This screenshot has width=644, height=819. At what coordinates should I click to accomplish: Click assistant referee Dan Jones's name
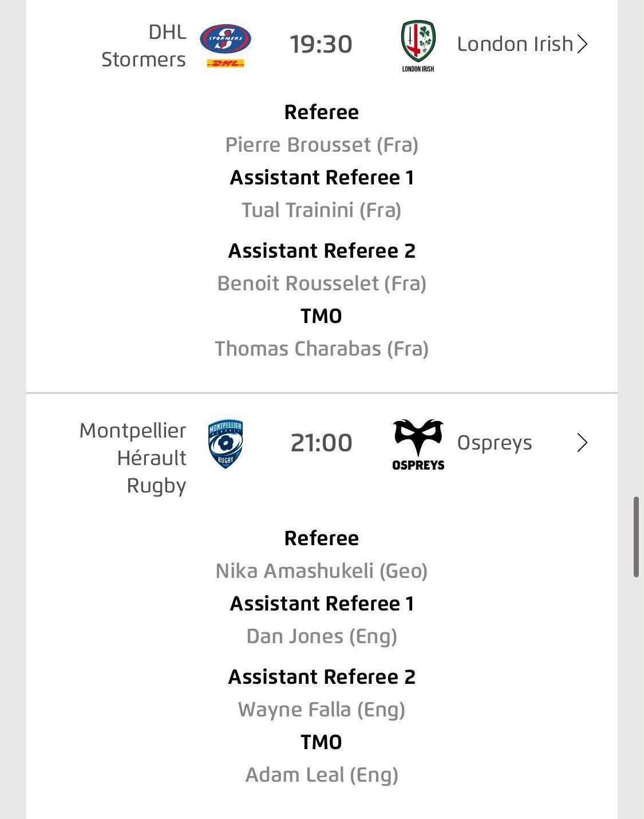[x=322, y=636]
